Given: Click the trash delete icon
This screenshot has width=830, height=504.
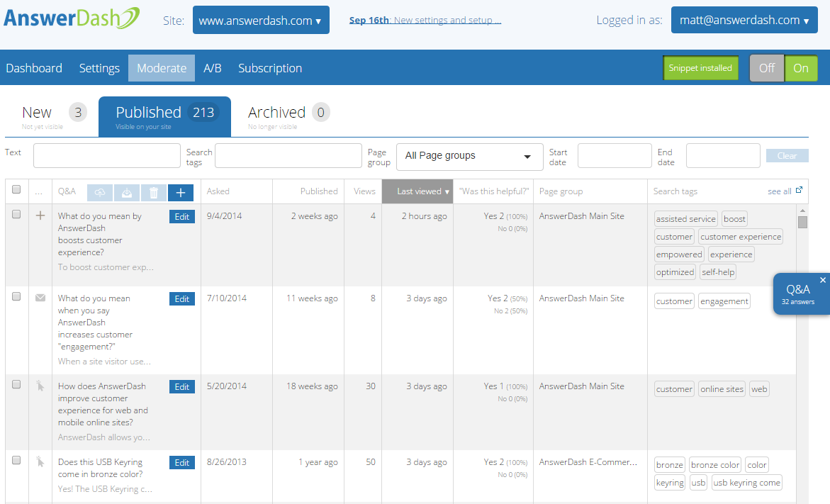Looking at the screenshot, I should point(154,193).
